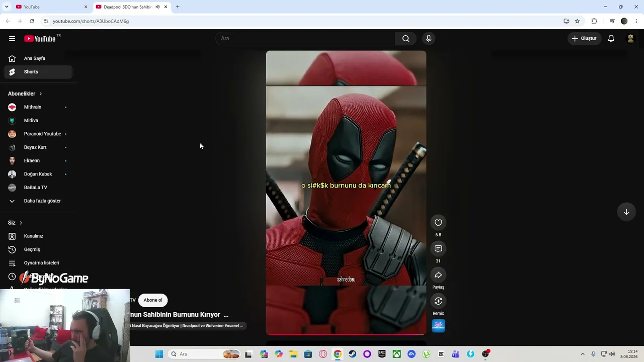Open the BaBaLa TV channel
The height and width of the screenshot is (362, 644).
pos(38,188)
